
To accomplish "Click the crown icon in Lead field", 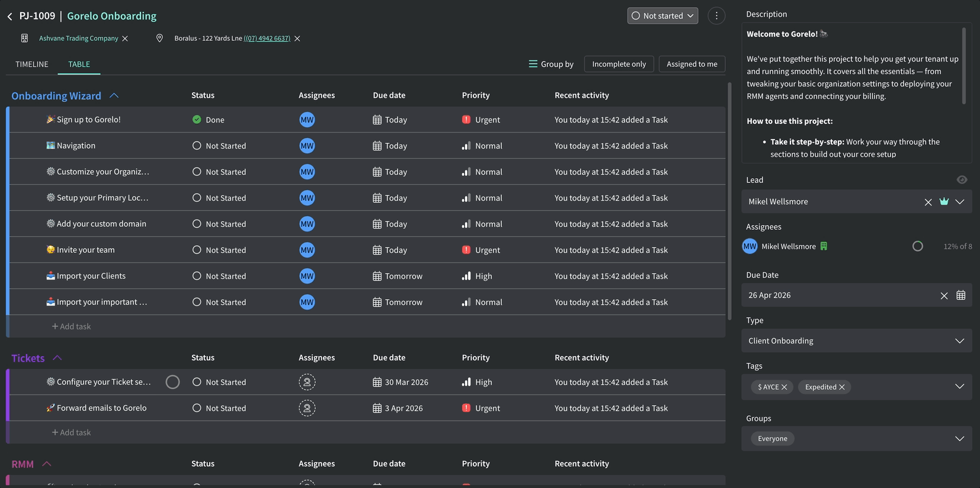I will coord(944,202).
